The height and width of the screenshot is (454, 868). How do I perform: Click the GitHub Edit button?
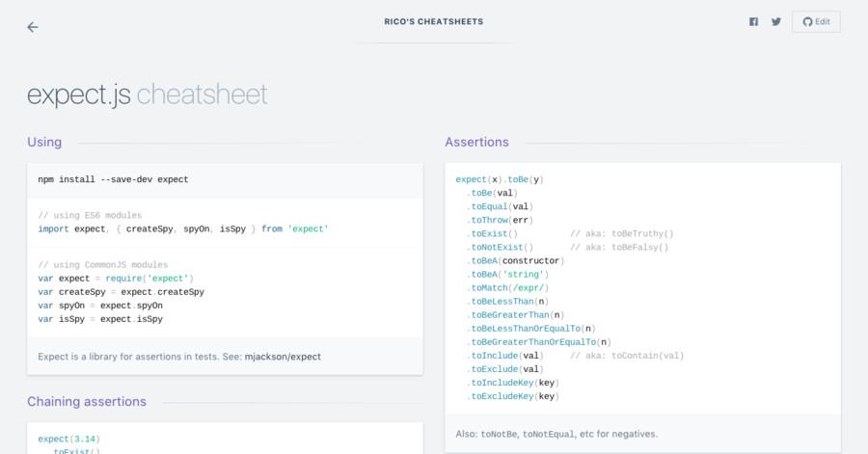(816, 21)
